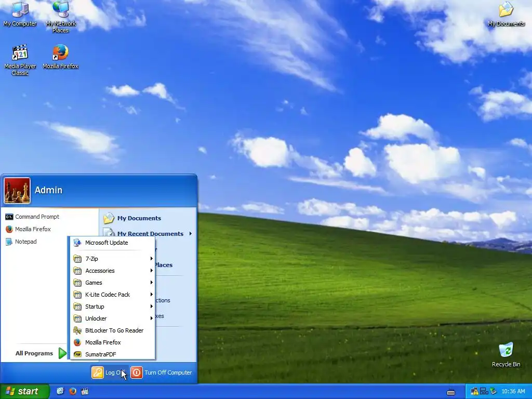Launch Firefox from quick launch bar

click(73, 391)
